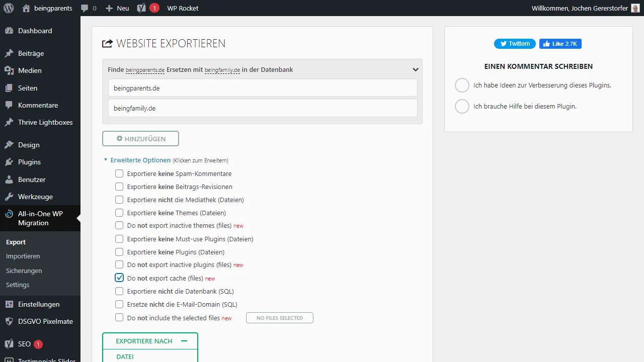Viewport: 644px width, 362px height.
Task: Uncheck Do not export cache (files)
Action: tap(119, 278)
